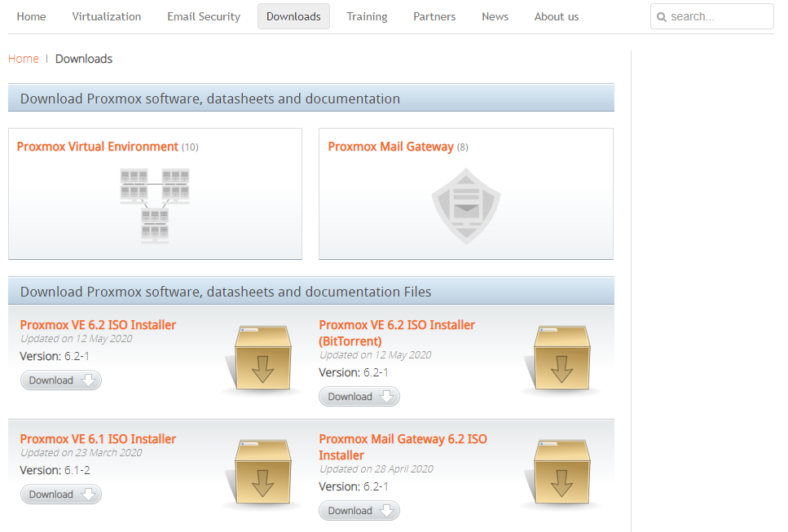Go to the News menu item
Viewport: 788px width, 532px height.
click(495, 16)
